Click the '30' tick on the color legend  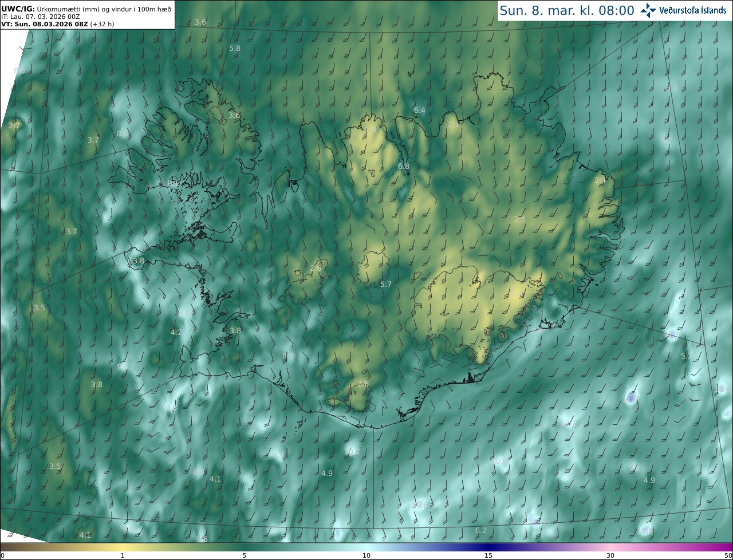[610, 555]
